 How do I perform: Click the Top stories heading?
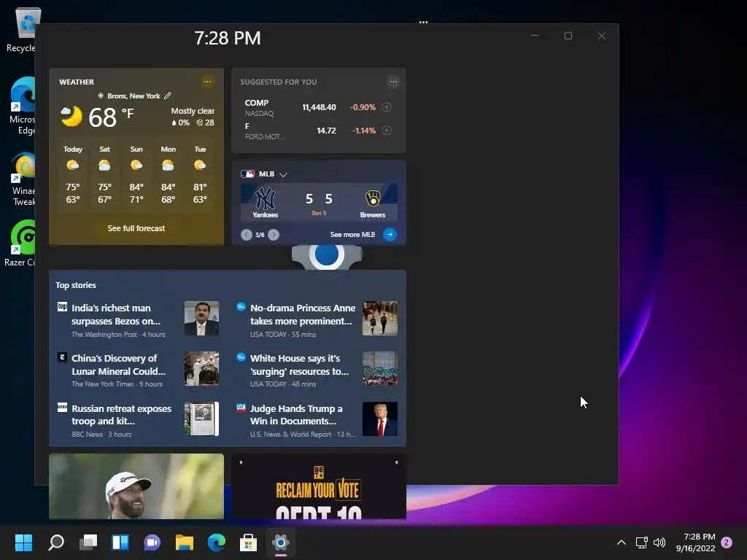pos(76,285)
